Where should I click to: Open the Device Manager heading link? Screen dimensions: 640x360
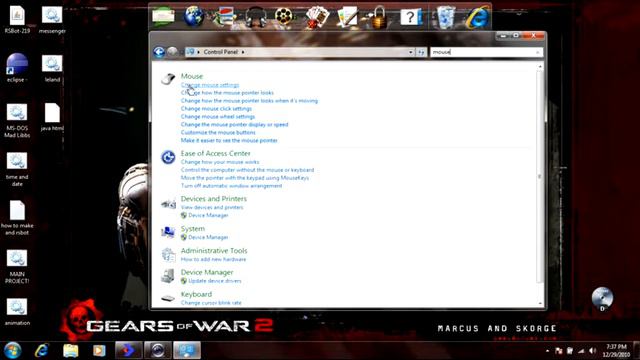[x=207, y=273]
